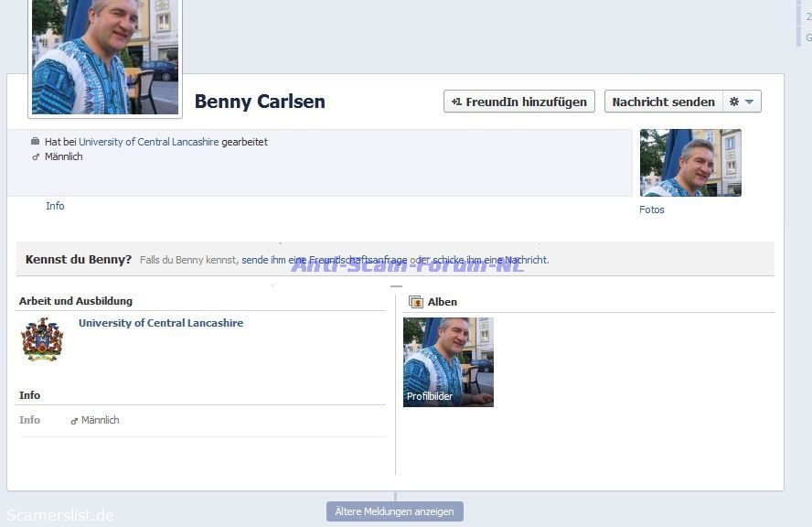The height and width of the screenshot is (527, 812).
Task: Open the university link in the 'Hat bei' line
Action: 148,142
